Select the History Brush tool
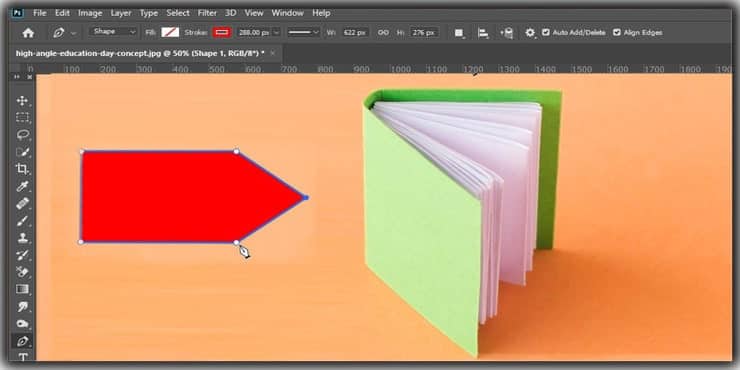740x370 pixels. click(x=22, y=255)
